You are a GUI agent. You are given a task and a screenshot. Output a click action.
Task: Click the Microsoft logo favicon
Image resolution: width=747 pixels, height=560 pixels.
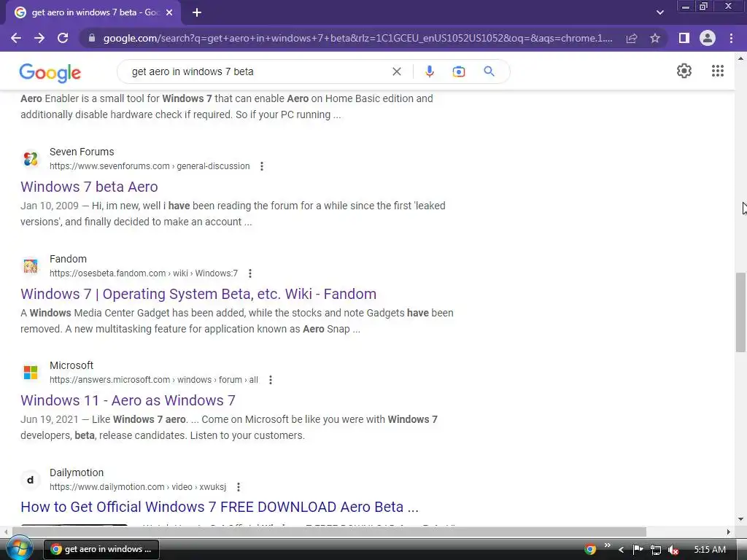point(31,373)
